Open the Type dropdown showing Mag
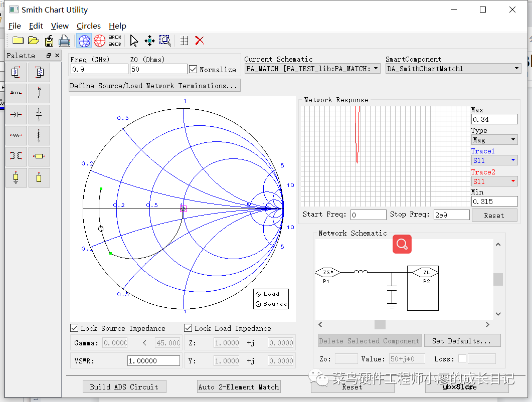532x402 pixels. [x=494, y=140]
